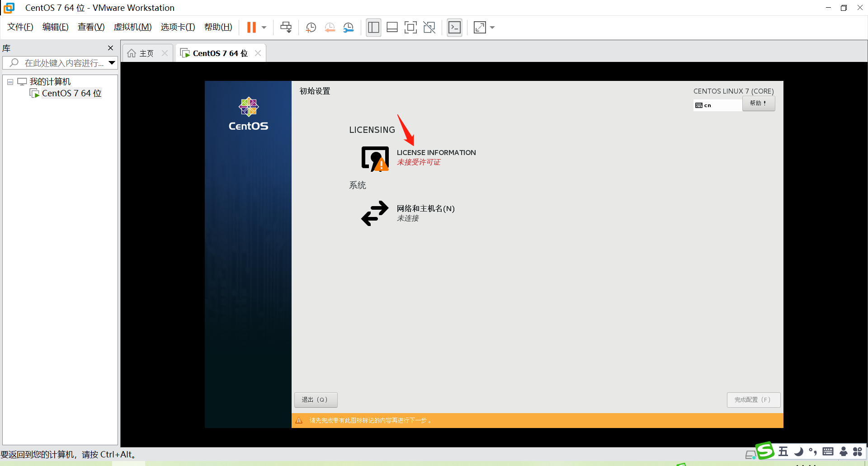Open the 编辑(E) menu

(56, 27)
